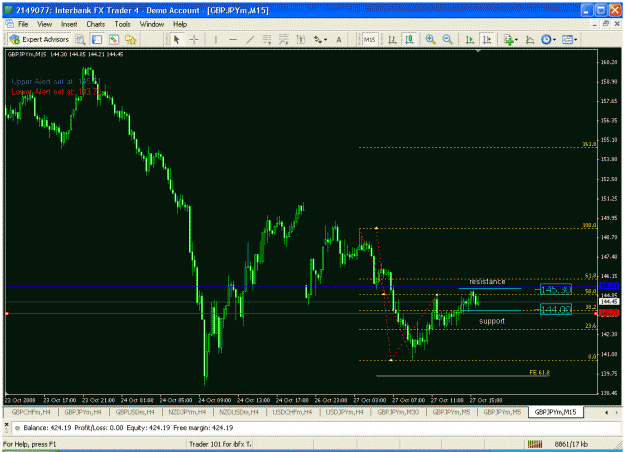The height and width of the screenshot is (452, 625).
Task: Restore the inner chart window
Action: pyautogui.click(x=606, y=24)
